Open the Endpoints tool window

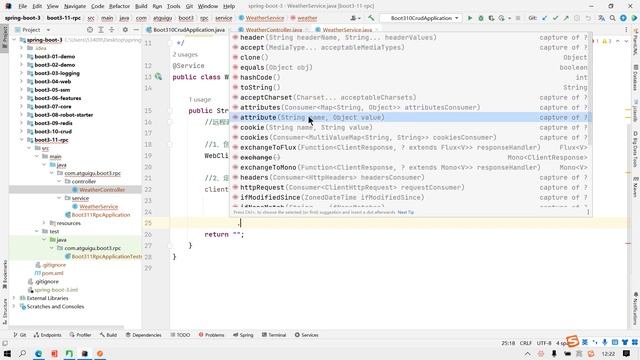tap(47, 335)
